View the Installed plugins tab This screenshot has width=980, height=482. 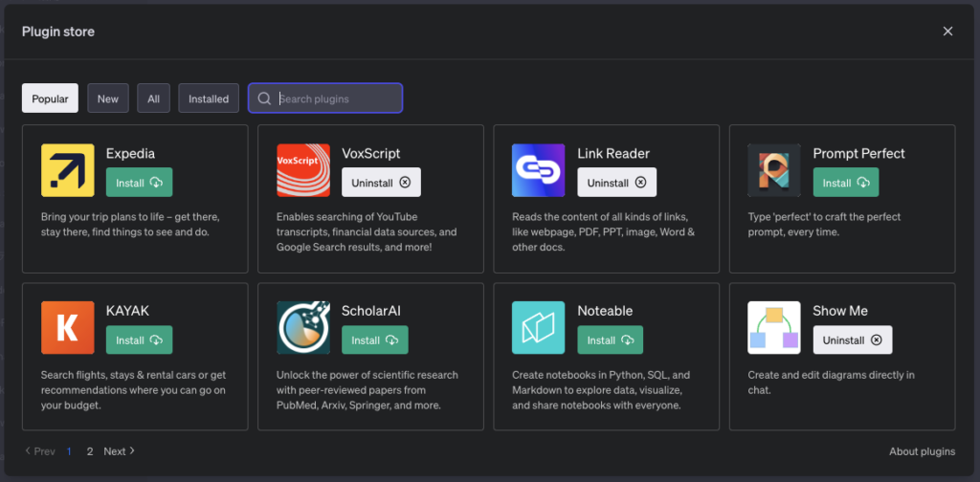(209, 99)
